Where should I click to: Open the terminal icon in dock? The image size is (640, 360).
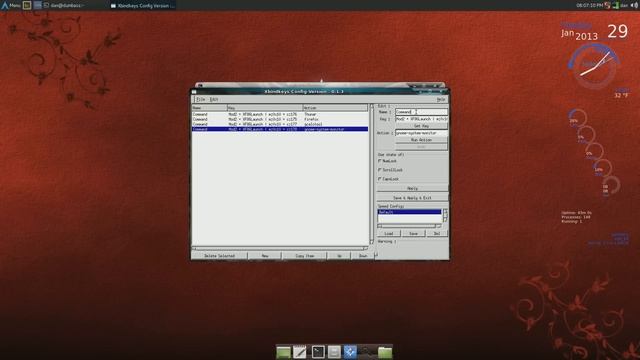click(318, 352)
